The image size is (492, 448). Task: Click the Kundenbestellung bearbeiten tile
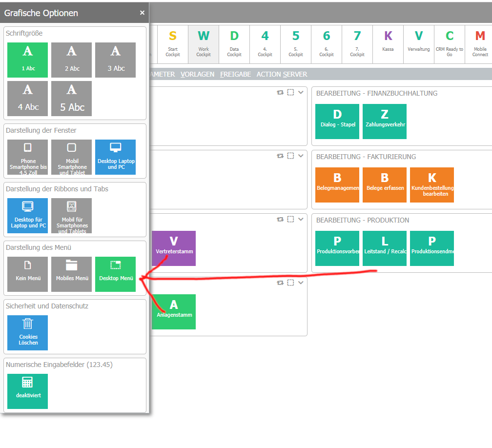click(x=432, y=185)
